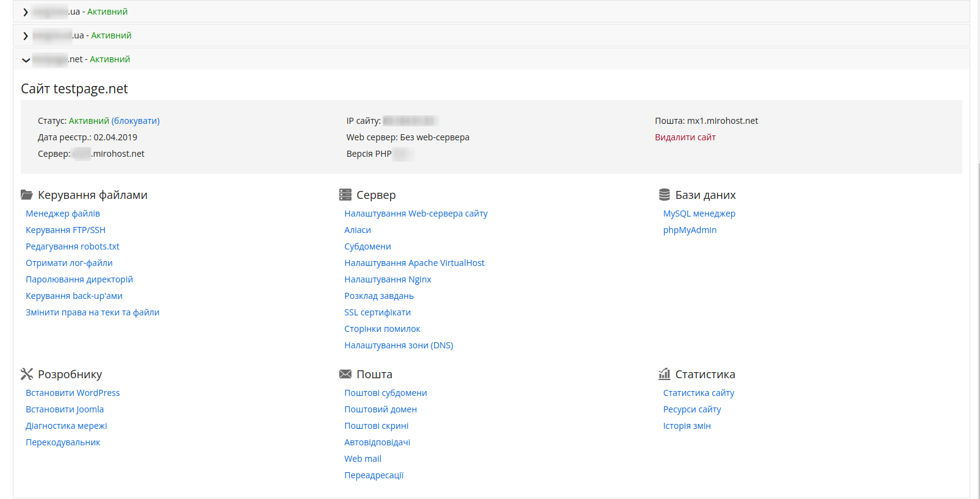
Task: Open Ресурси сайту
Action: pos(692,409)
